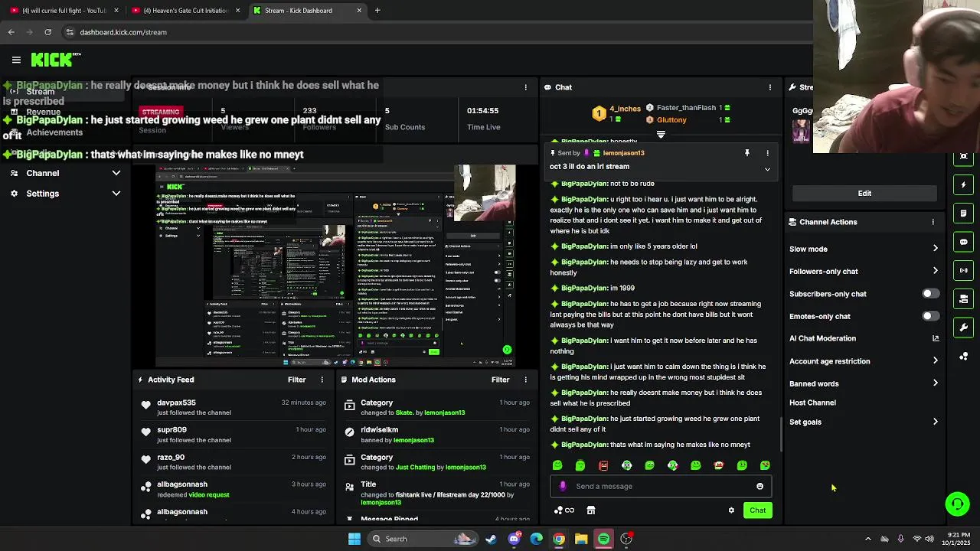Unpin the pinned chat message
Image resolution: width=980 pixels, height=551 pixels.
point(747,153)
